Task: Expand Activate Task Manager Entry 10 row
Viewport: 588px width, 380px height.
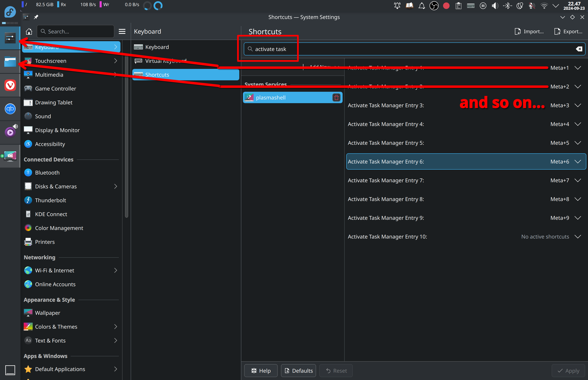Action: coord(578,236)
